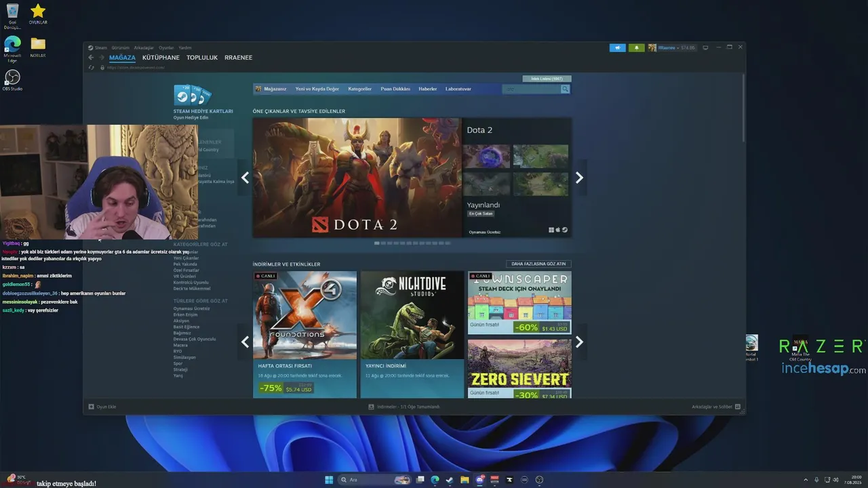Browse Oynaması Ücretsiz genre
Image resolution: width=868 pixels, height=488 pixels.
coord(191,308)
